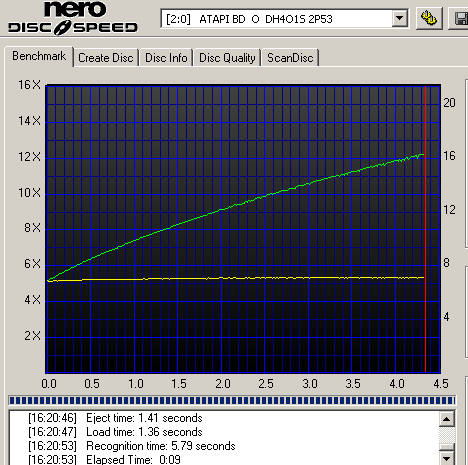Open the options icon with yellow gears
This screenshot has width=468, height=465.
pos(428,18)
